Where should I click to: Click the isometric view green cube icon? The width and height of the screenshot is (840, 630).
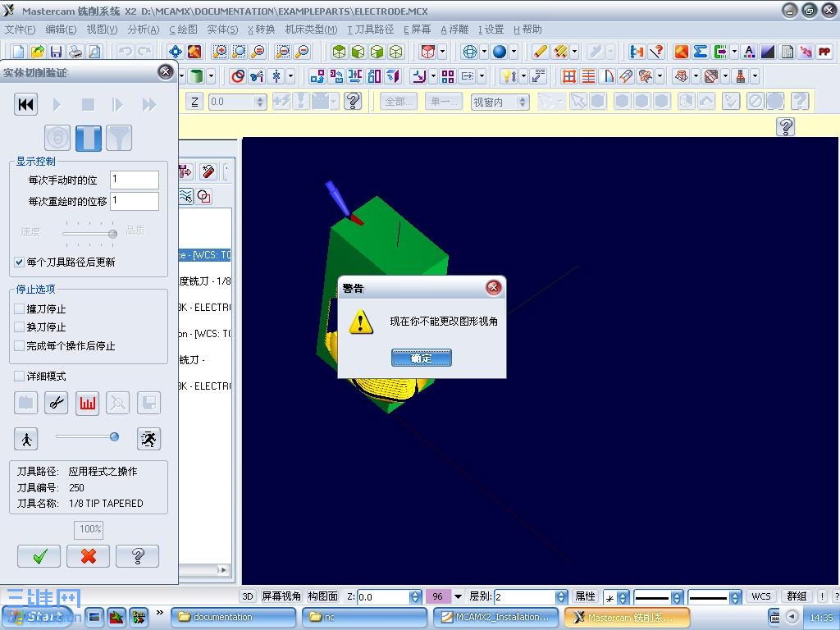(338, 52)
